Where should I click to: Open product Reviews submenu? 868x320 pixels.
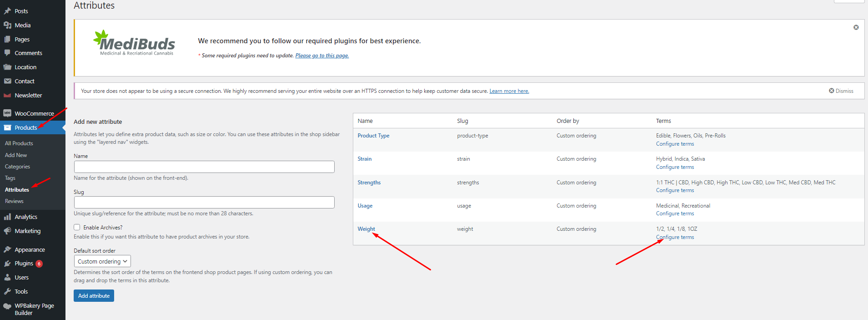(14, 201)
